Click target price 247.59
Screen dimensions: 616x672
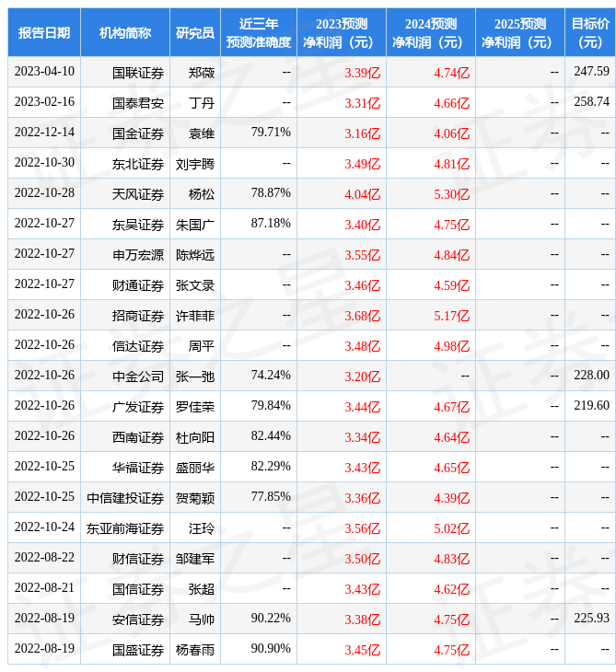(591, 72)
